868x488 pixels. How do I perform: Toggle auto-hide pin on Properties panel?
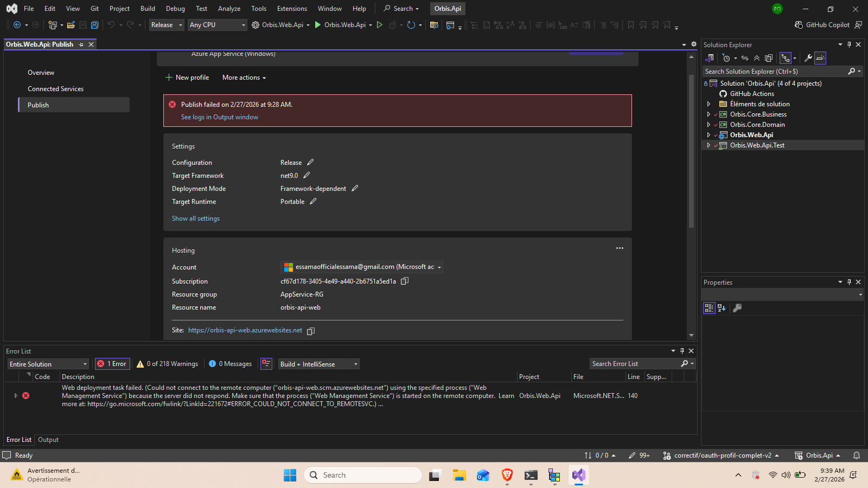[850, 282]
